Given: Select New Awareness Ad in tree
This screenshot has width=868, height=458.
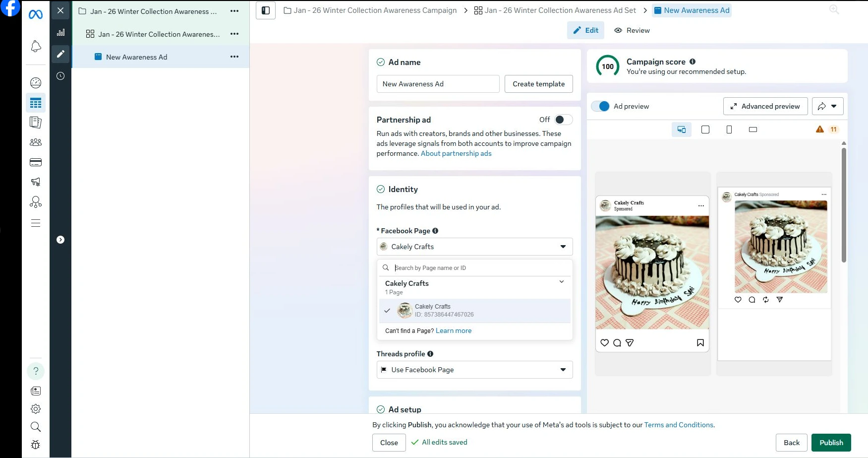Looking at the screenshot, I should point(137,57).
